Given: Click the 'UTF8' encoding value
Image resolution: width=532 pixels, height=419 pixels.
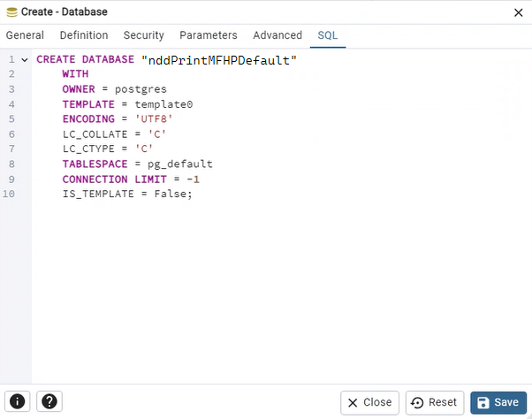Looking at the screenshot, I should [153, 119].
